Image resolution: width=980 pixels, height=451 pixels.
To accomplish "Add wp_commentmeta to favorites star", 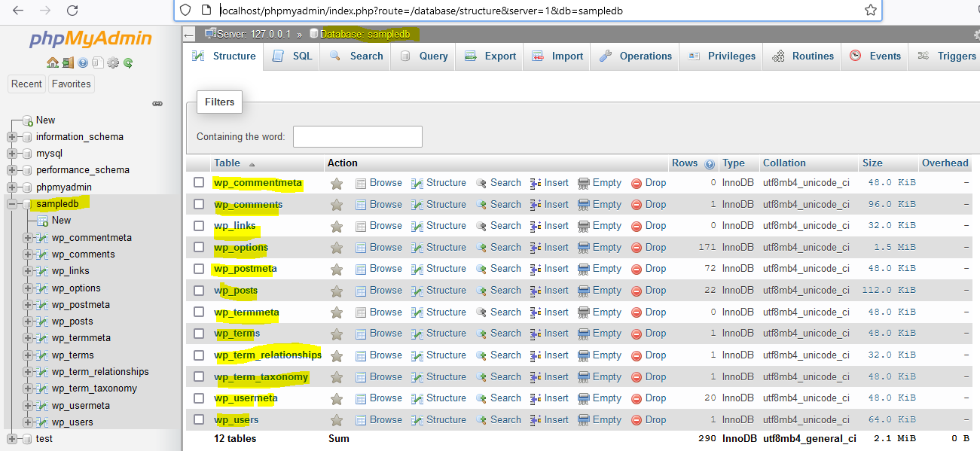I will 337,183.
